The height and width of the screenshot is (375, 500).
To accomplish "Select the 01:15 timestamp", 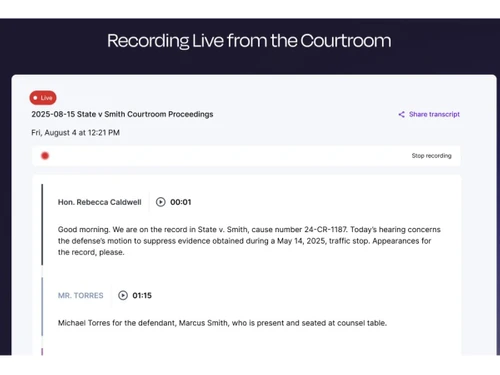I will [x=142, y=295].
